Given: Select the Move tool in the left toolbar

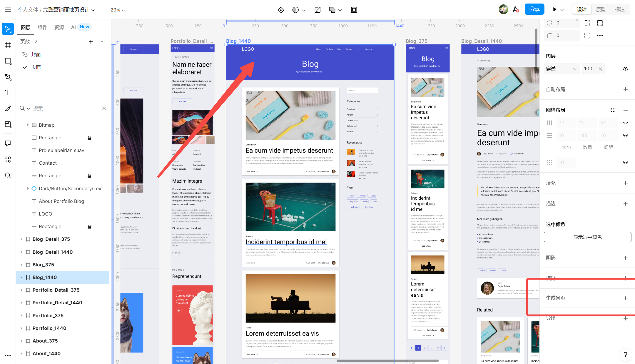Looking at the screenshot, I should click(x=8, y=29).
